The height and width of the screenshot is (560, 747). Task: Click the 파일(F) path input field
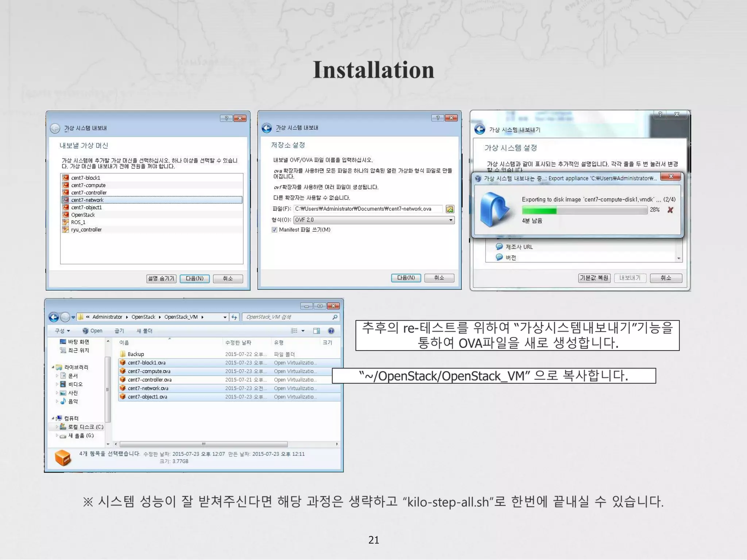368,209
